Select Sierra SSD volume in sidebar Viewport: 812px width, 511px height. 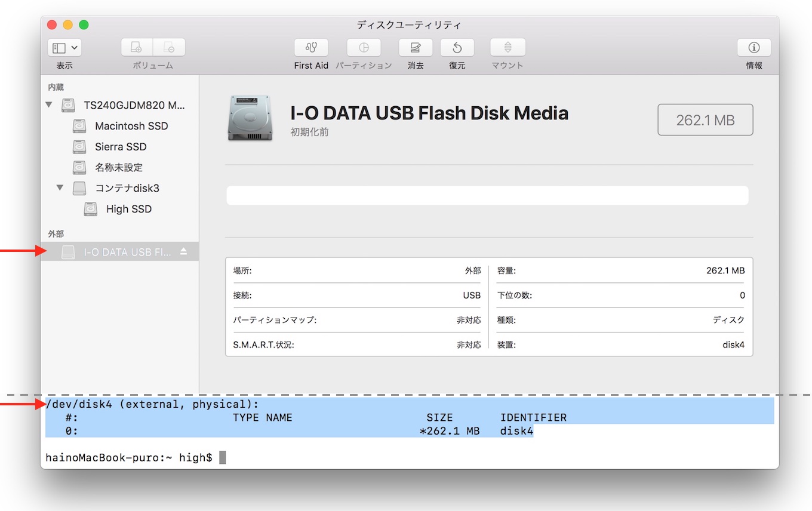[x=121, y=147]
